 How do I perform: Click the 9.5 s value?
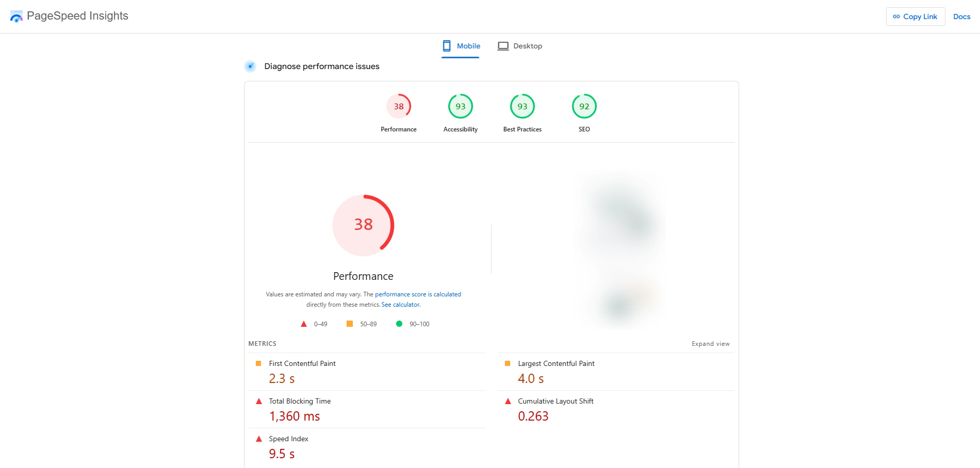click(282, 454)
